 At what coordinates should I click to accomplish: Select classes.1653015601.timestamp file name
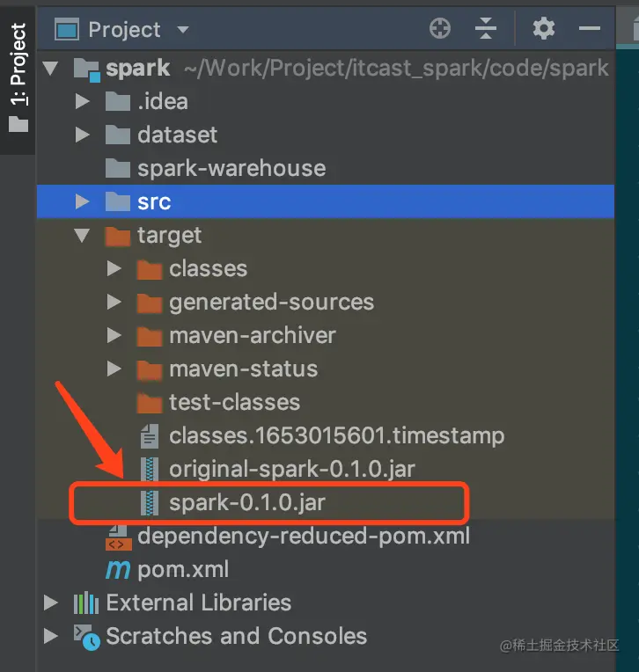336,436
